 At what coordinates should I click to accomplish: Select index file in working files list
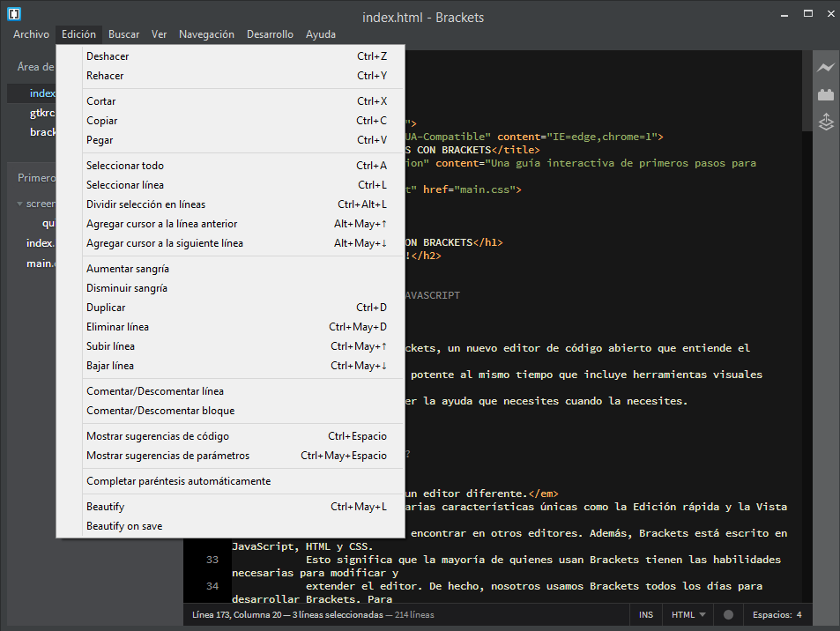click(x=32, y=93)
